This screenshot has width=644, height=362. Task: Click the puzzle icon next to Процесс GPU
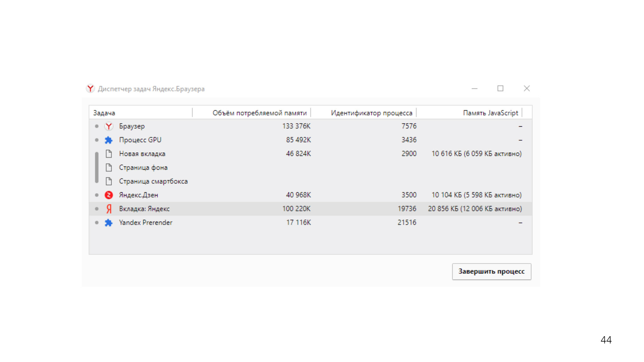(x=108, y=140)
